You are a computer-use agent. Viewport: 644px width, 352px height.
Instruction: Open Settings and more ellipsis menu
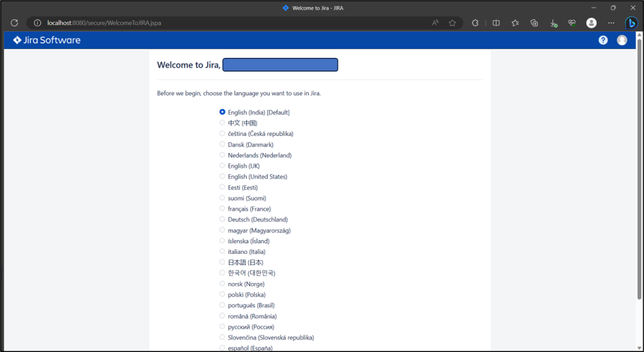coord(611,23)
